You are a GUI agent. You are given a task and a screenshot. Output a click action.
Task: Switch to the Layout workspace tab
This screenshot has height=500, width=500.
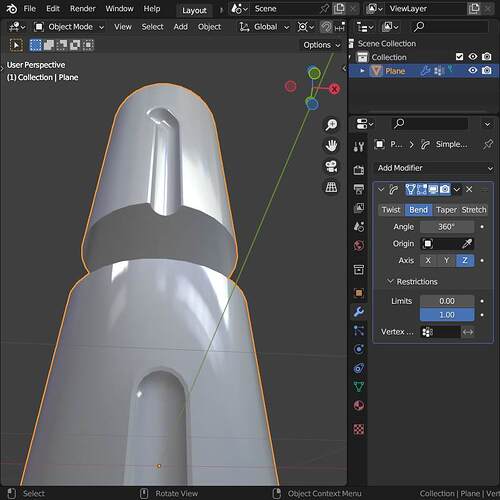194,10
